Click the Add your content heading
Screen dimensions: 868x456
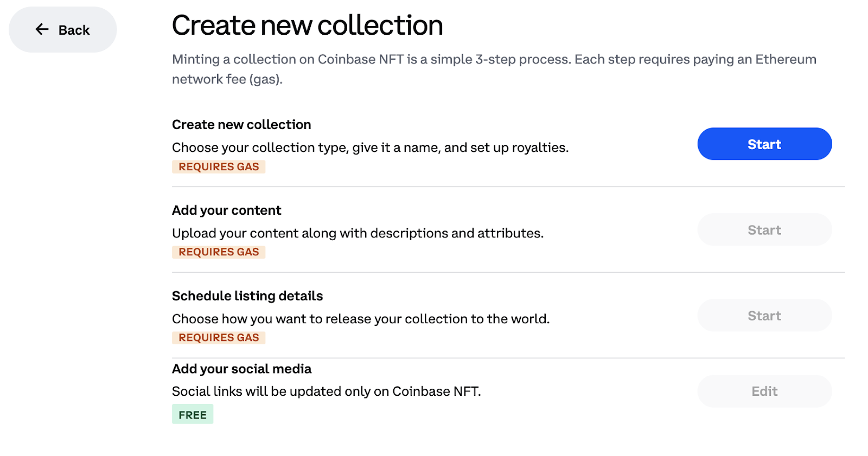coord(227,210)
